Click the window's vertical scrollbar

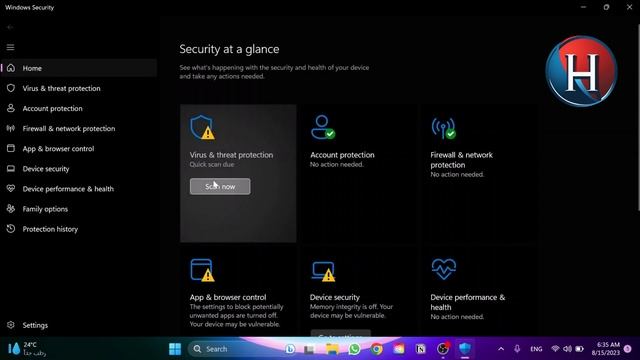click(638, 118)
